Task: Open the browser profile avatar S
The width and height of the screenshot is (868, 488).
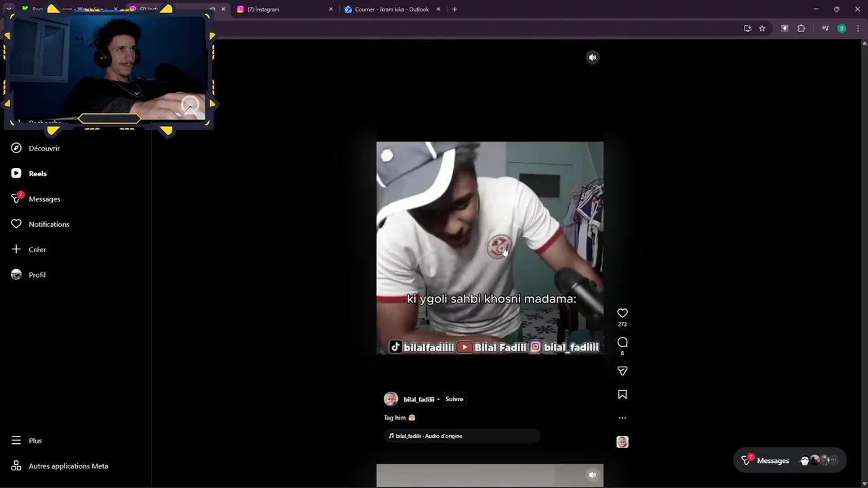Action: point(842,28)
